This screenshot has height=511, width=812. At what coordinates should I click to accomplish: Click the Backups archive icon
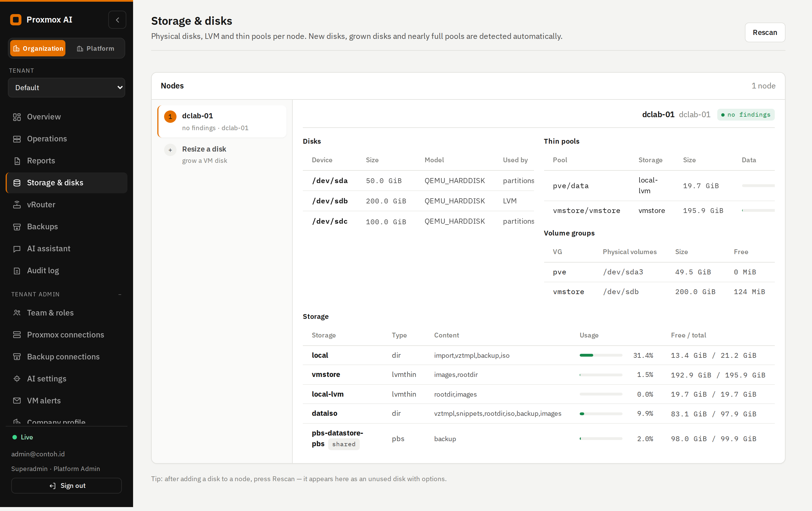[17, 227]
